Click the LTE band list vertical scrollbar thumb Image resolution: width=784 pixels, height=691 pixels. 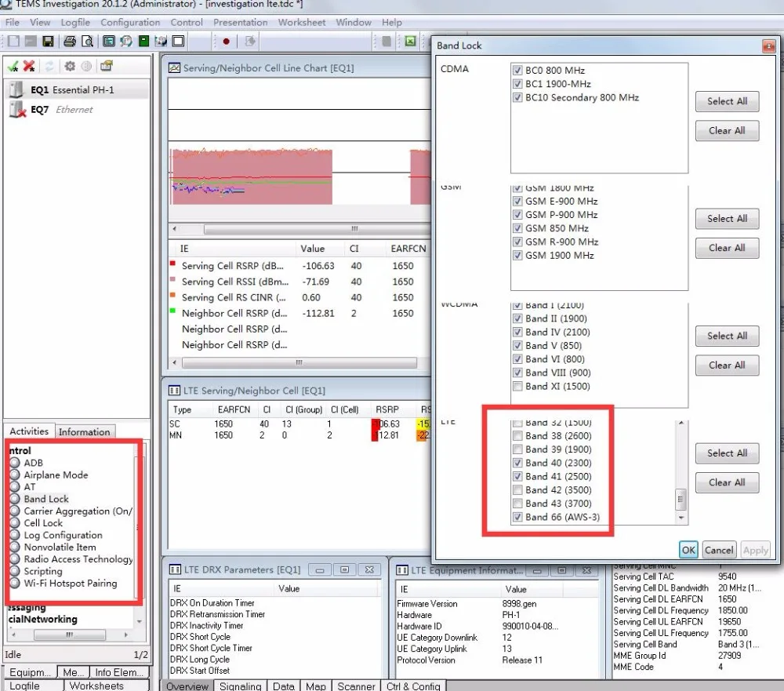tap(681, 499)
